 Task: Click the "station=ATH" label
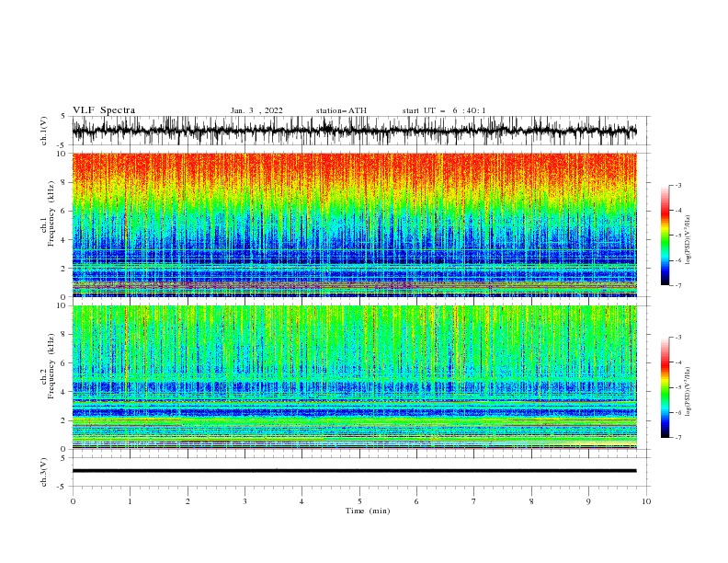click(x=341, y=110)
